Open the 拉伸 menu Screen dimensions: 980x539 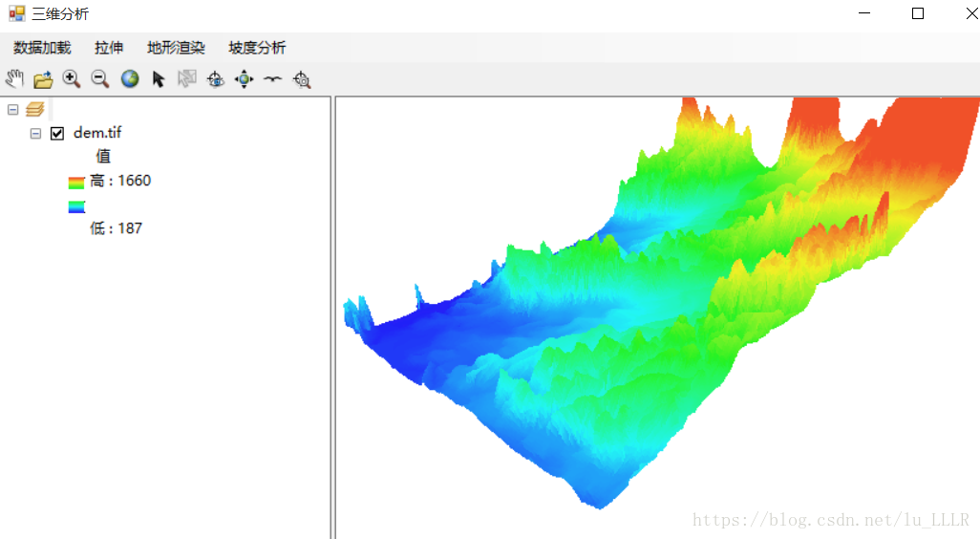[x=109, y=48]
